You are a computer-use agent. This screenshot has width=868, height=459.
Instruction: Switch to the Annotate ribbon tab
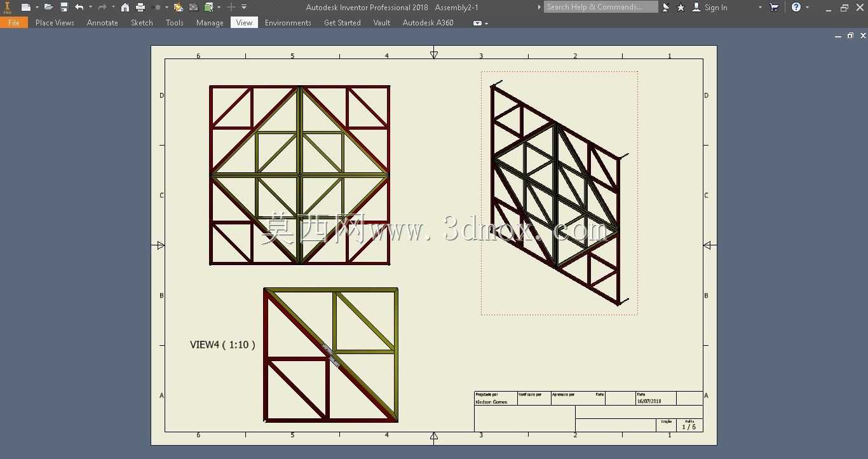tap(102, 23)
